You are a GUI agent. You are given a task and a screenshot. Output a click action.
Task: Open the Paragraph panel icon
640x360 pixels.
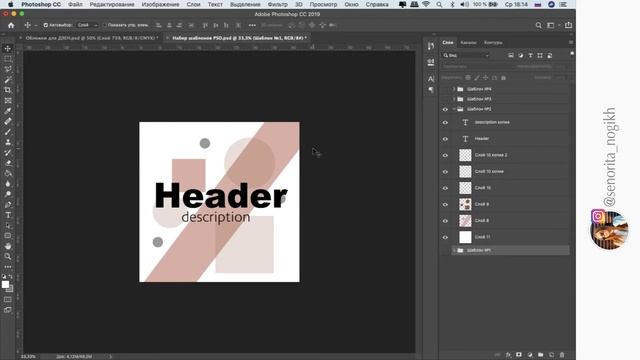pos(431,89)
